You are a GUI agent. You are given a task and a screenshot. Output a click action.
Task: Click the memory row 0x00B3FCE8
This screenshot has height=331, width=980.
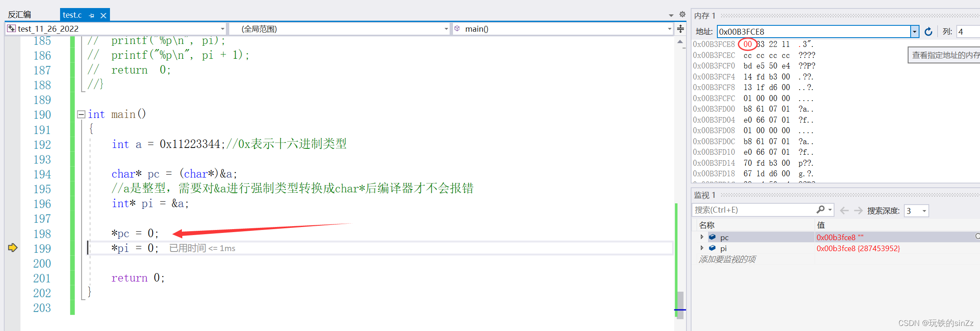pyautogui.click(x=754, y=44)
